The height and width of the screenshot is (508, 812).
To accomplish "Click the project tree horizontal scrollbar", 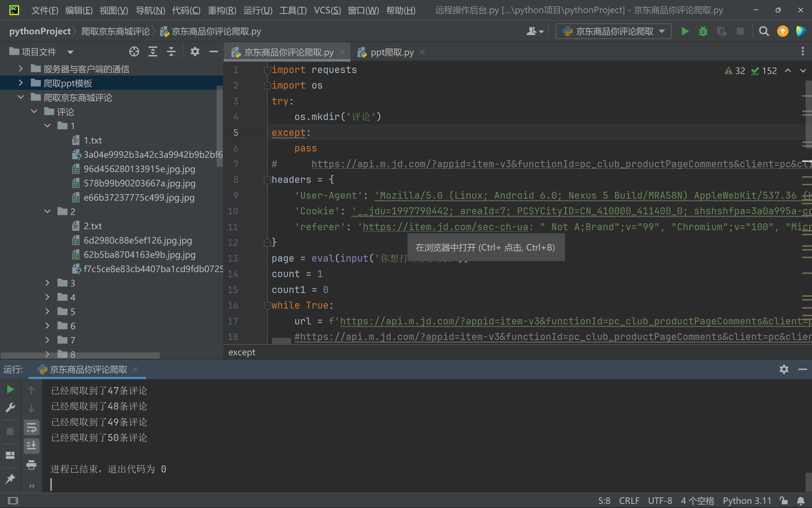I will click(80, 355).
